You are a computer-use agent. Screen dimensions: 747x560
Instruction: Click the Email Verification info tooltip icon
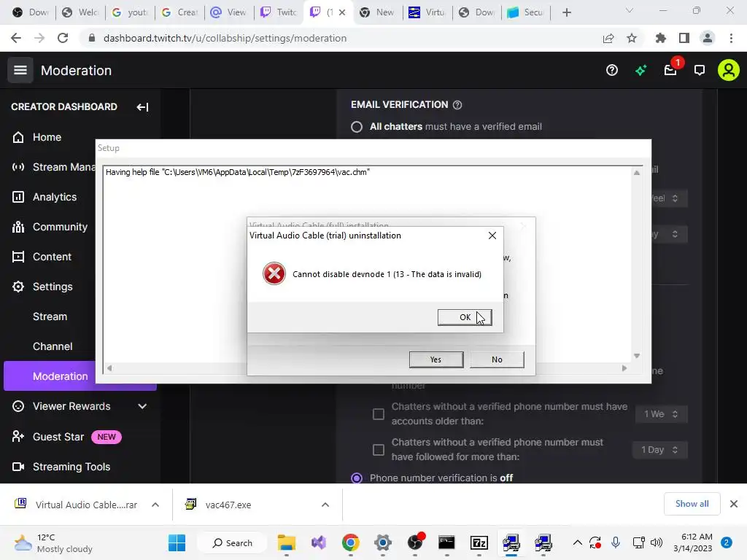click(457, 105)
